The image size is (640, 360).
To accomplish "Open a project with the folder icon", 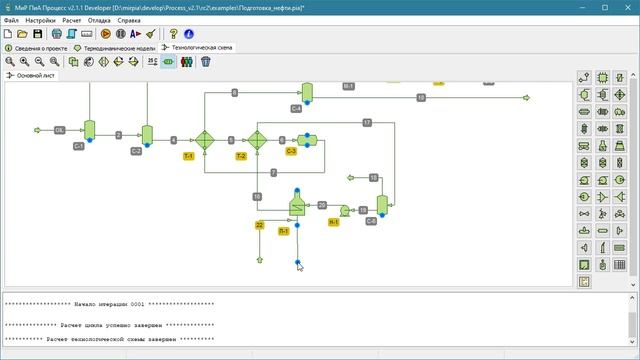I will (22, 34).
